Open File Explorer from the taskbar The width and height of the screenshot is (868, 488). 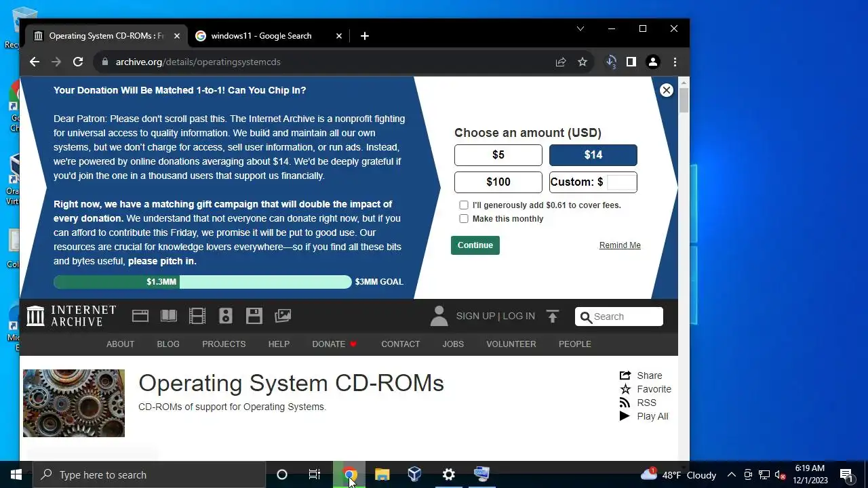point(382,474)
